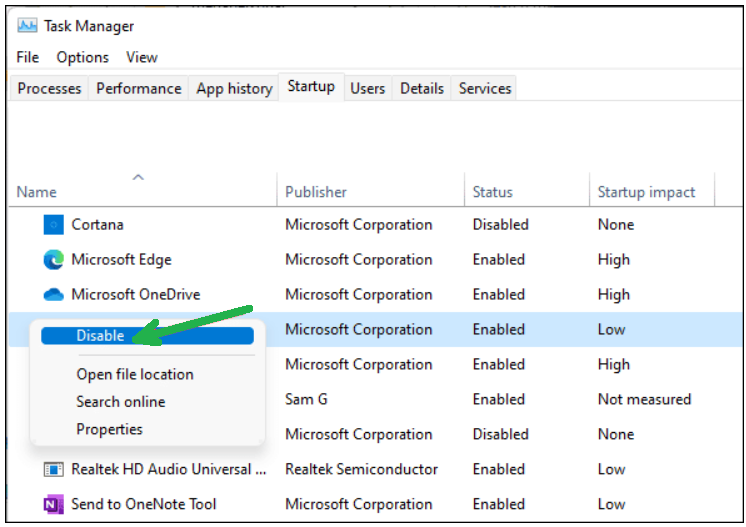Switch to the Processes tab
This screenshot has width=746, height=527.
(49, 88)
